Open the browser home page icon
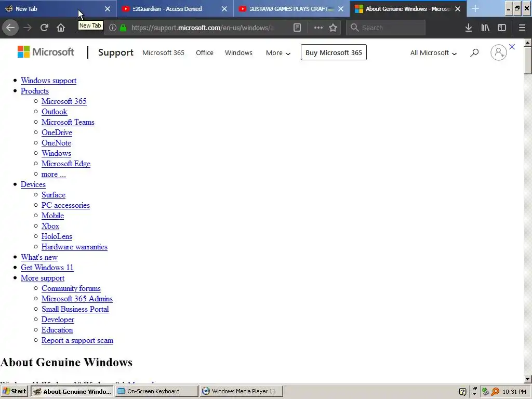The image size is (532, 399). [61, 28]
